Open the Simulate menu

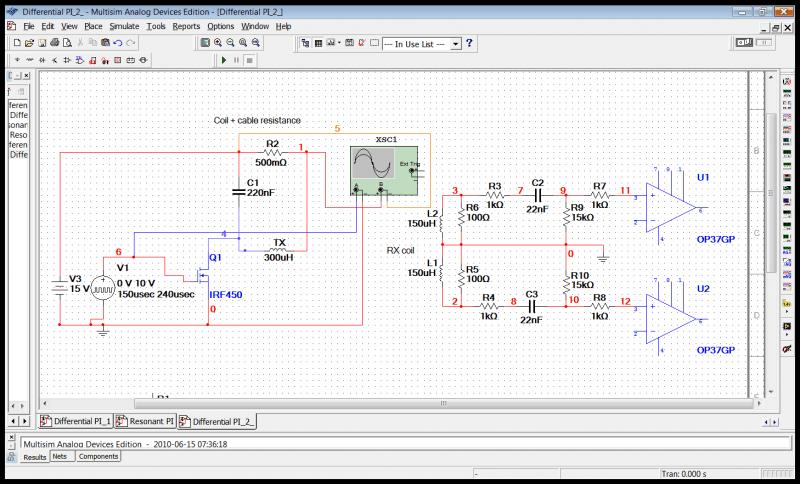click(124, 25)
